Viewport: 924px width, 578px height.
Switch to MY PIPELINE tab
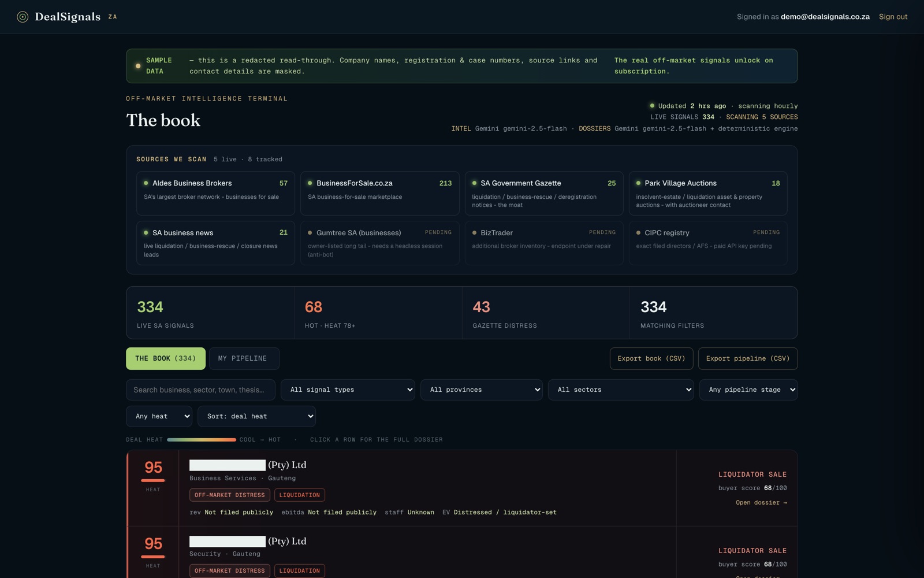pyautogui.click(x=244, y=358)
